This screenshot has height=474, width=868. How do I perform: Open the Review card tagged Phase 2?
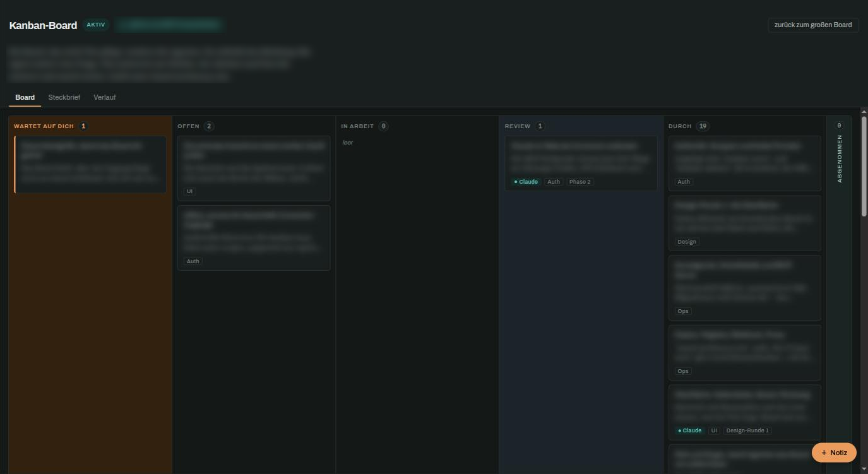tap(581, 163)
